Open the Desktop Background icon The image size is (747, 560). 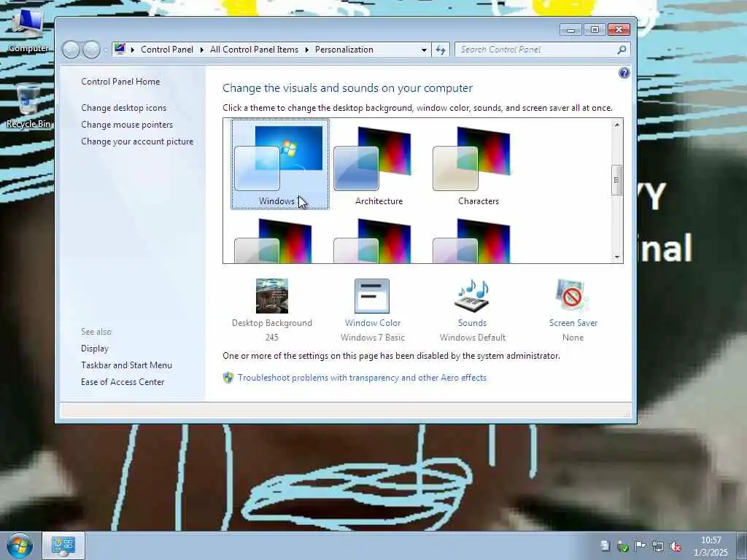tap(271, 296)
